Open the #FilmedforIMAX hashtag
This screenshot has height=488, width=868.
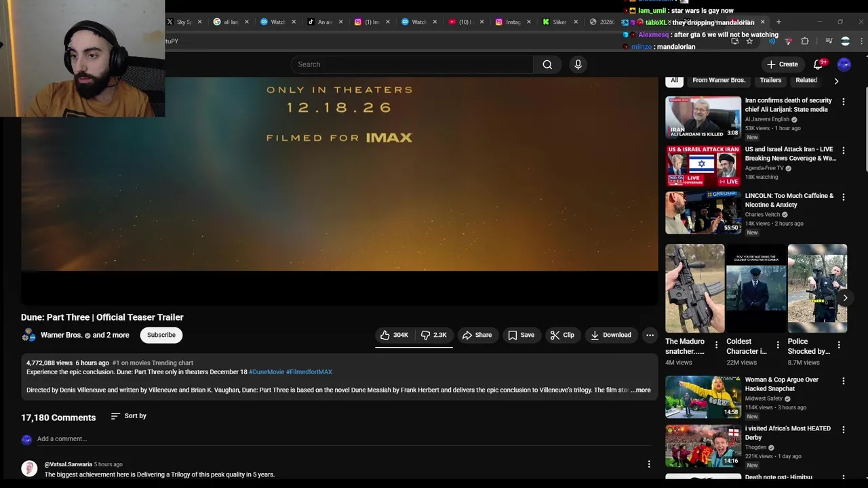(309, 372)
